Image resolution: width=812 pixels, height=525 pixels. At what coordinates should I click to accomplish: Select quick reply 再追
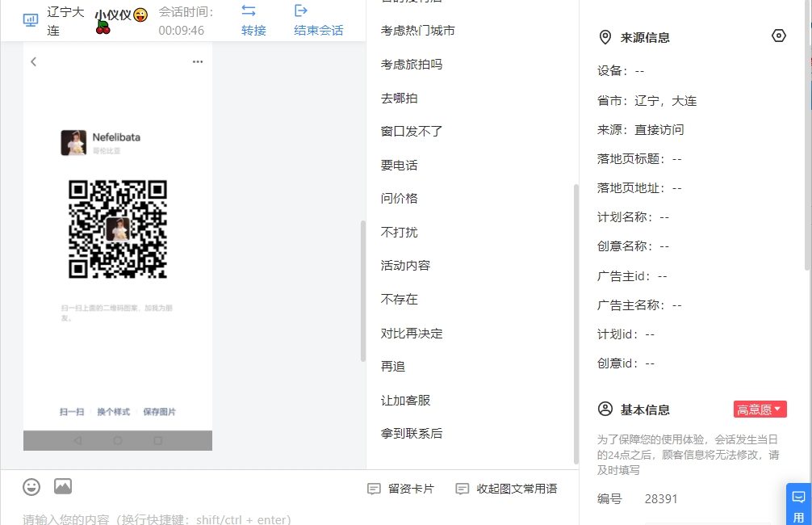[x=392, y=367]
